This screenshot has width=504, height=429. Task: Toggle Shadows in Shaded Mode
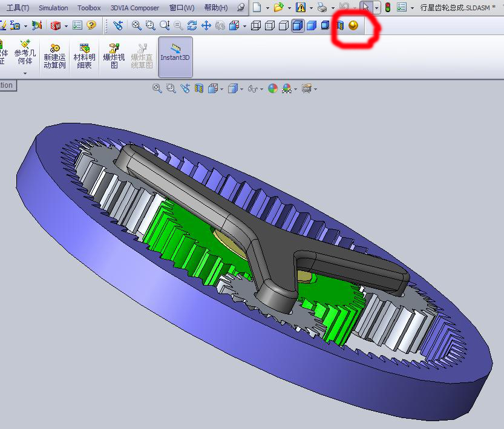pyautogui.click(x=326, y=25)
